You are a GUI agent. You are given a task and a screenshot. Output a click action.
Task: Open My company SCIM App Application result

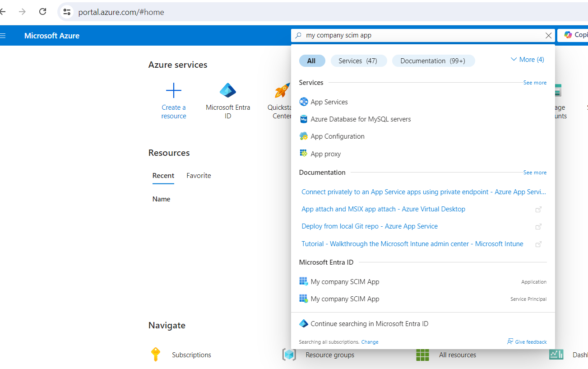pos(423,282)
